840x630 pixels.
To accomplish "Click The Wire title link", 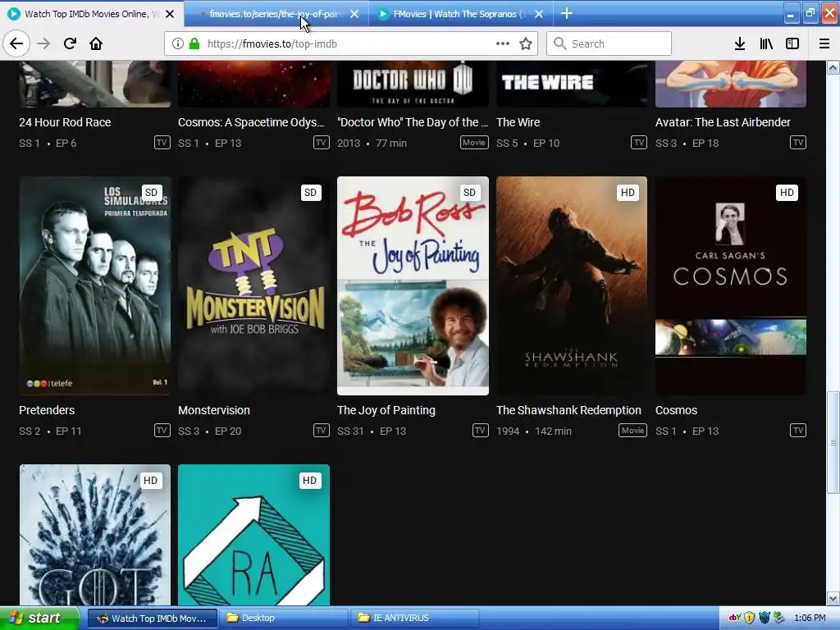I will 518,122.
